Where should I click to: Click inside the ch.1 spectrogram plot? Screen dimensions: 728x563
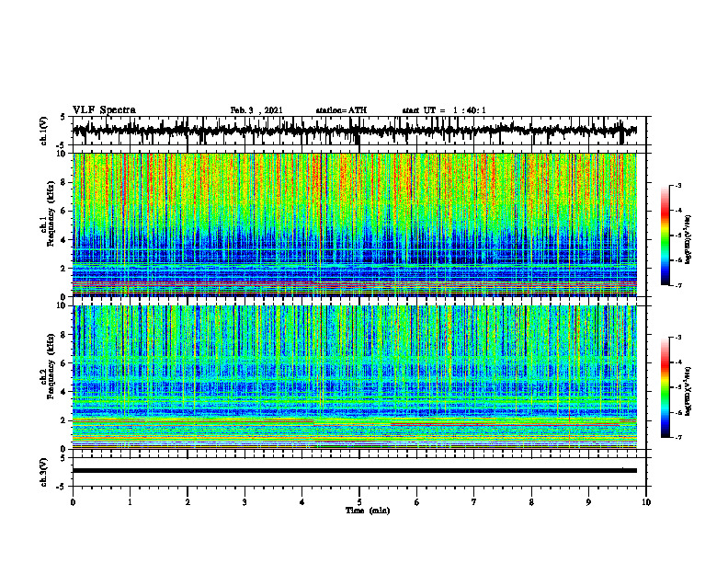click(x=355, y=224)
